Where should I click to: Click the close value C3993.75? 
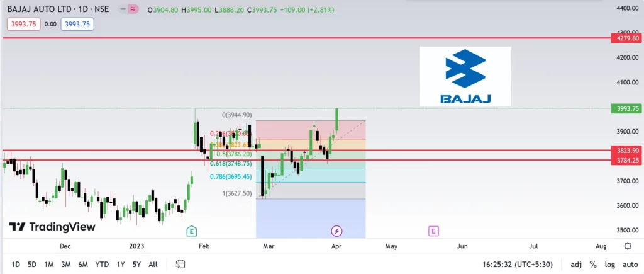click(x=262, y=10)
